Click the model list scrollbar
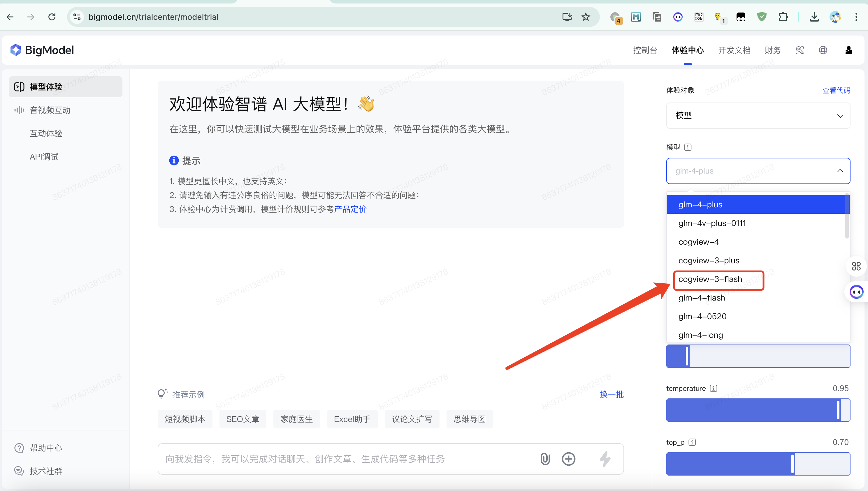Screen dimensions: 868x491 coord(847,216)
